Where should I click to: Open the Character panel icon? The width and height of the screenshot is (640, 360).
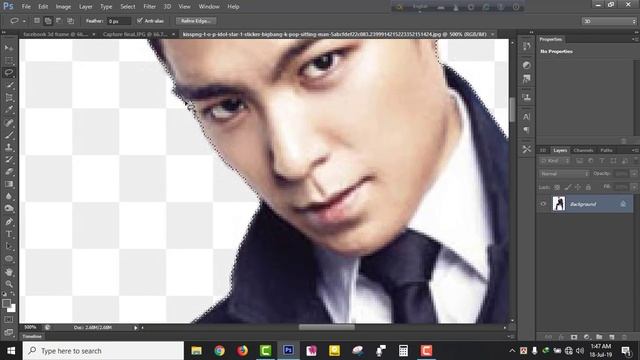tap(527, 117)
